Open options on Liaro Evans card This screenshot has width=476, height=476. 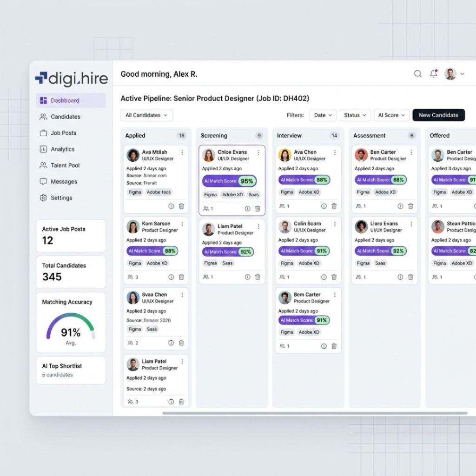pos(411,224)
